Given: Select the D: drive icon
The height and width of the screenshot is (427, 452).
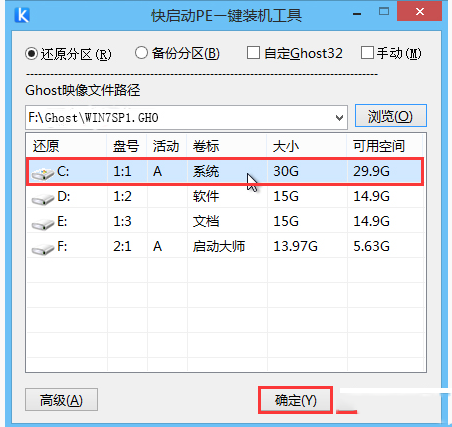Looking at the screenshot, I should [43, 199].
